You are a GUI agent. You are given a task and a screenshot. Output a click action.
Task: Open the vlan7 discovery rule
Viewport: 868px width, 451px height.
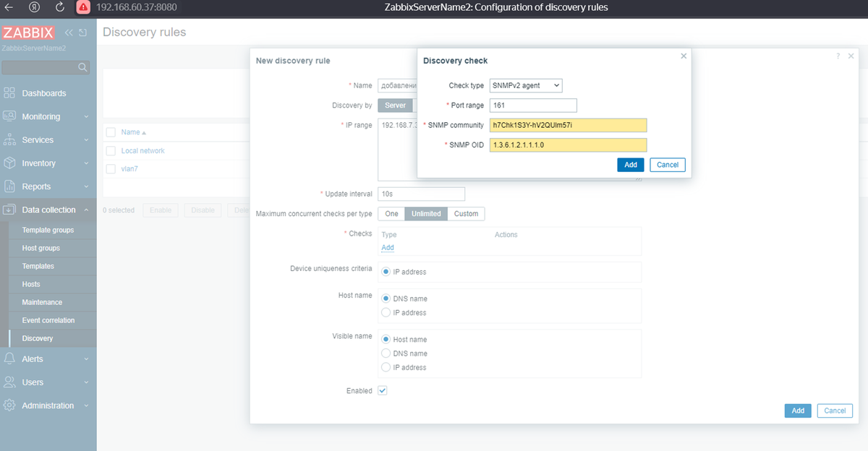[129, 168]
